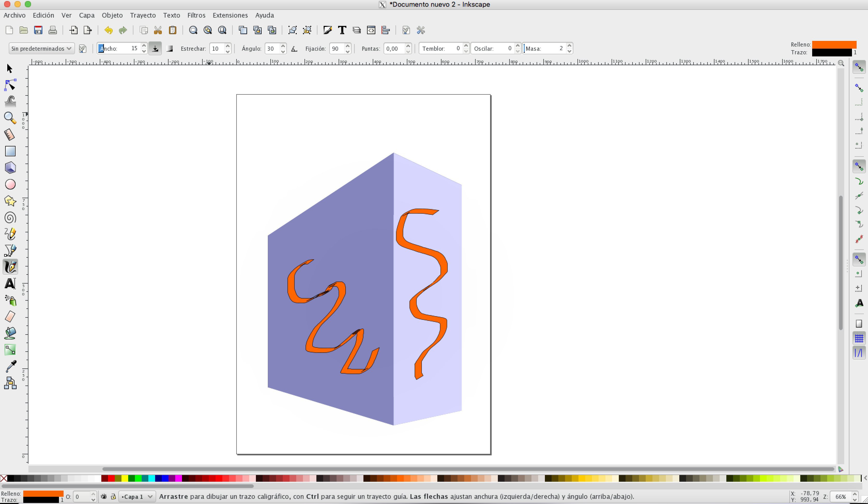
Task: Expand palette menu arrow at right end
Action: point(865,478)
